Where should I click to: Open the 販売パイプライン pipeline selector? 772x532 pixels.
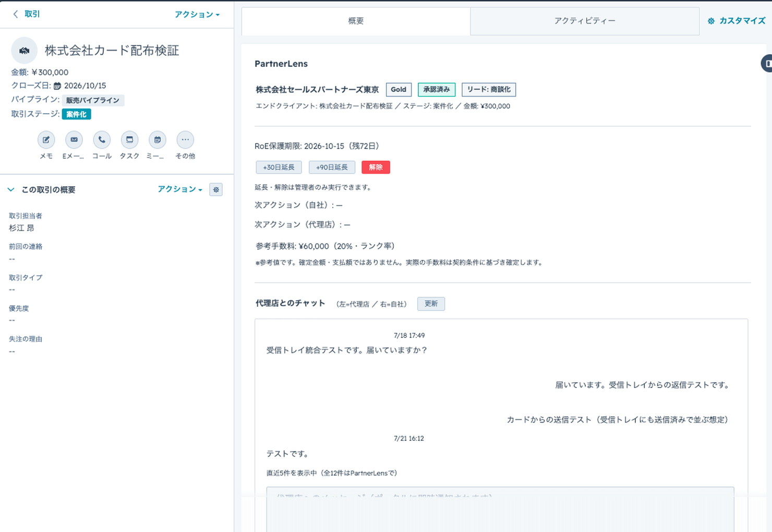pos(93,100)
